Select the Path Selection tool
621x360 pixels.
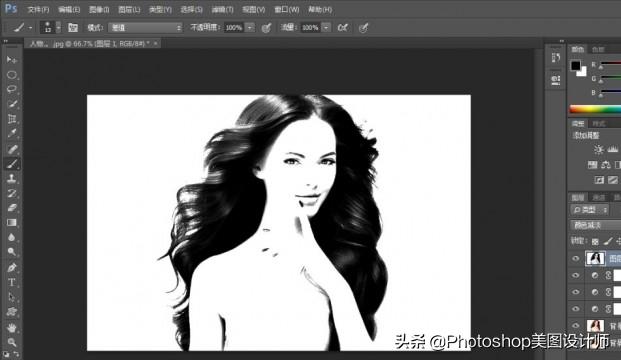11,297
